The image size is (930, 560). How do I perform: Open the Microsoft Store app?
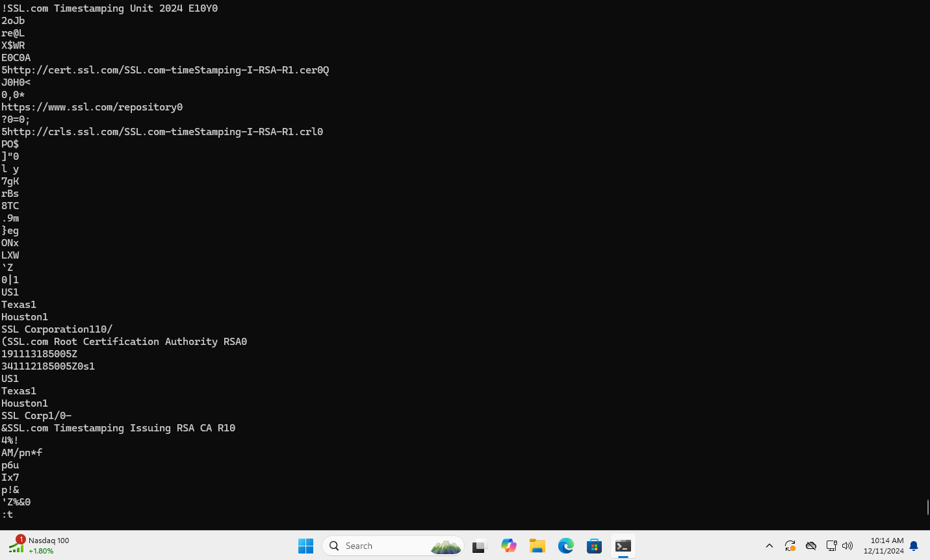tap(594, 546)
